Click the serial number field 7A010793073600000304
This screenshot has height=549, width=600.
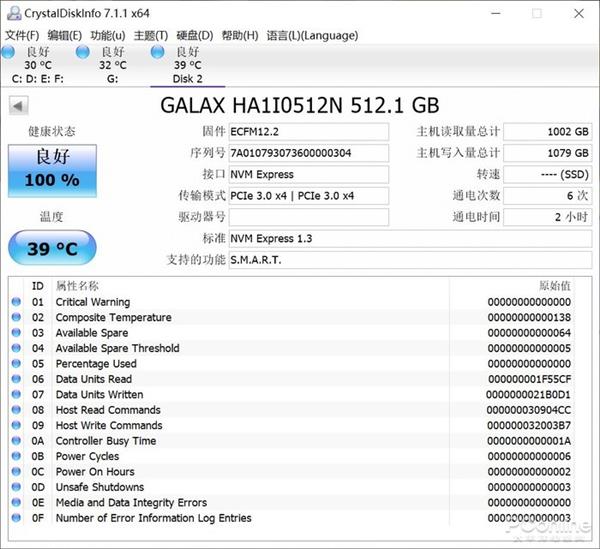point(308,153)
